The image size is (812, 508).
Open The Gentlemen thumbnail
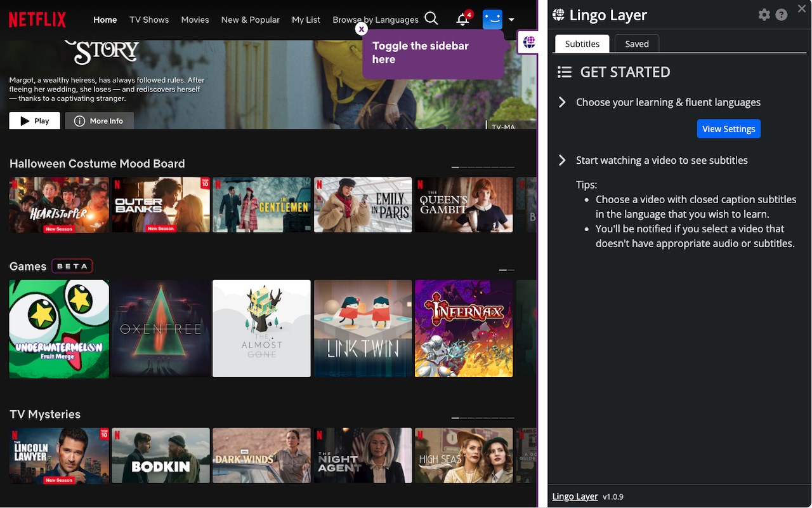[x=261, y=204]
